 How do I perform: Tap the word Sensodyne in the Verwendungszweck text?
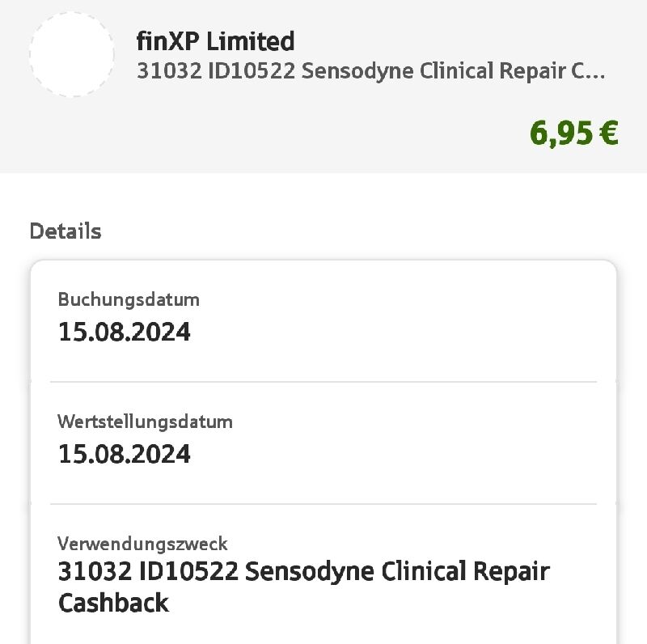pyautogui.click(x=310, y=573)
